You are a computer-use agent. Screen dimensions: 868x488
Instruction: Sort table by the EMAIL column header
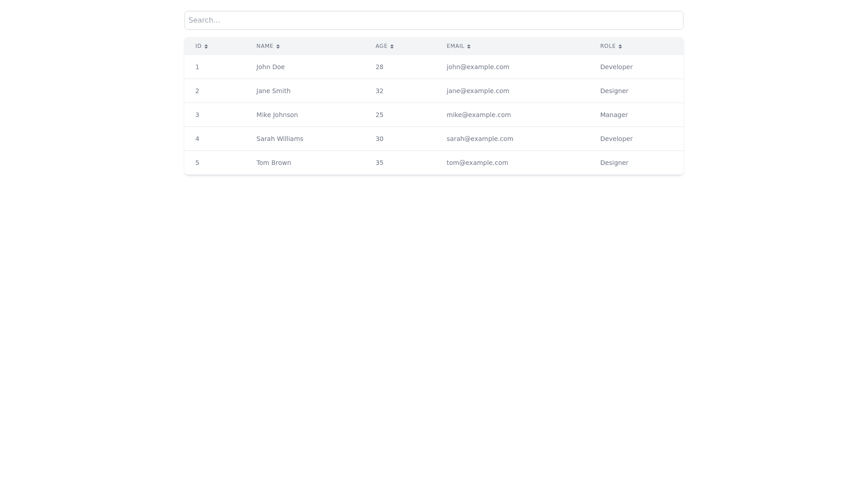click(455, 46)
